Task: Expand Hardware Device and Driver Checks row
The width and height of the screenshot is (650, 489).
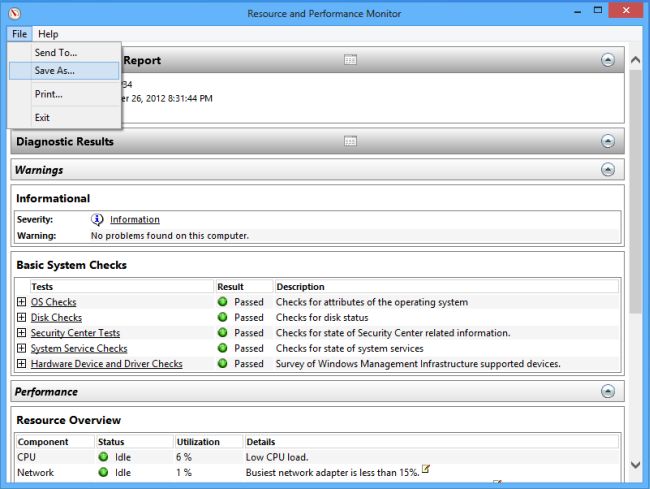Action: pyautogui.click(x=22, y=363)
